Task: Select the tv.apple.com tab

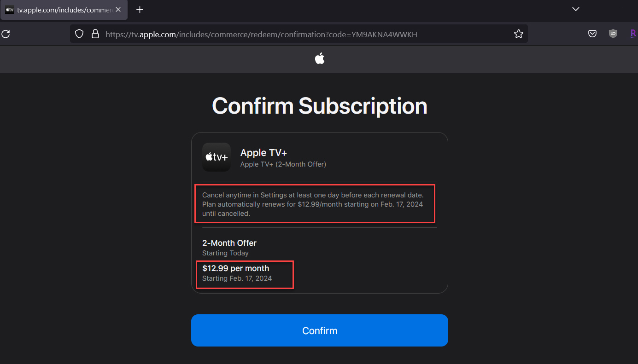Action: [x=60, y=10]
